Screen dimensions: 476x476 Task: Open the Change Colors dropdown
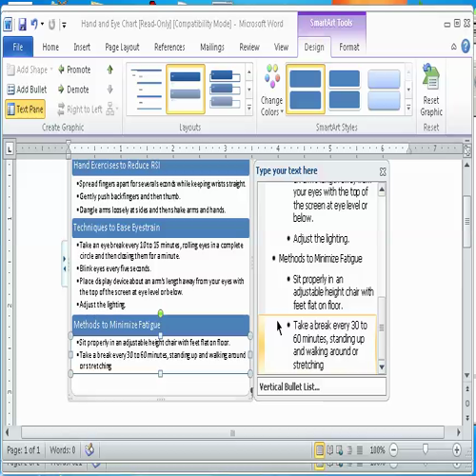[x=272, y=90]
